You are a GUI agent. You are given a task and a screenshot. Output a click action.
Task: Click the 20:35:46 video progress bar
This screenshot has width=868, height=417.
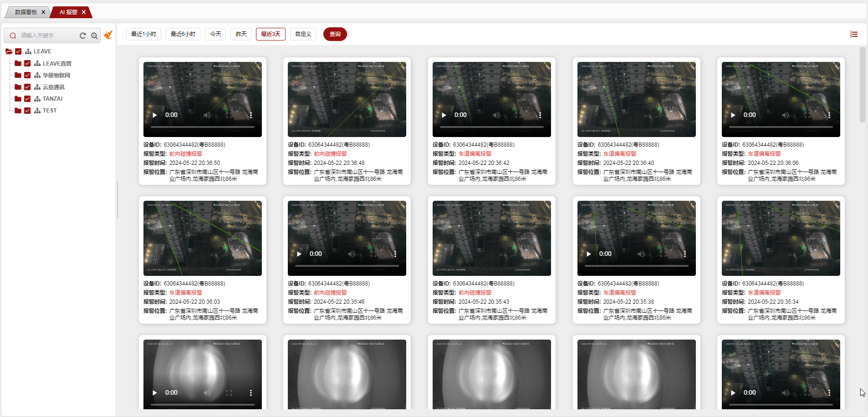click(x=347, y=266)
